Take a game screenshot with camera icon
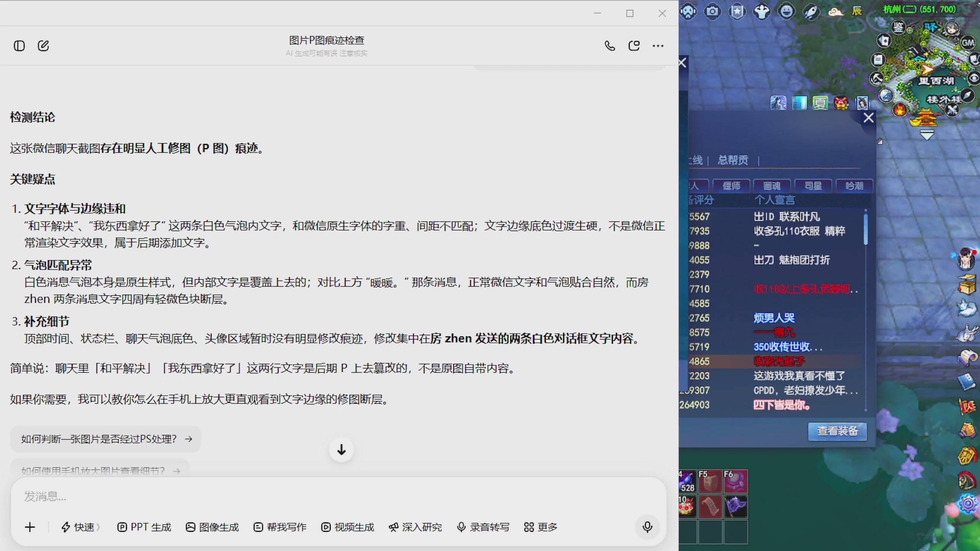The height and width of the screenshot is (551, 980). (712, 11)
